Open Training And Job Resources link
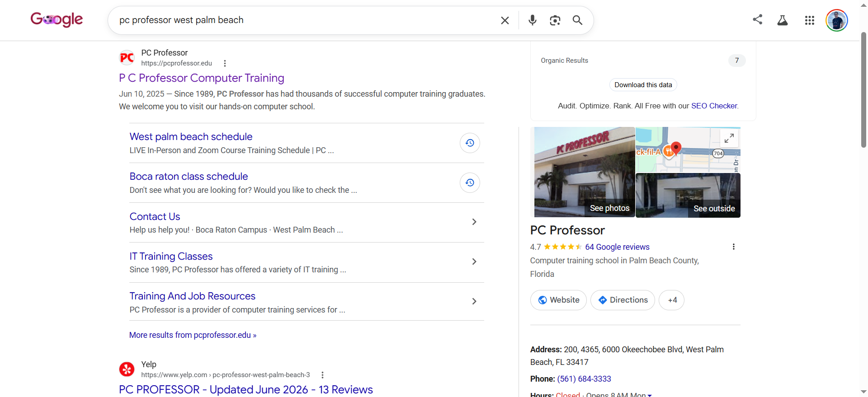Screen dimensions: 868x397 click(x=193, y=296)
